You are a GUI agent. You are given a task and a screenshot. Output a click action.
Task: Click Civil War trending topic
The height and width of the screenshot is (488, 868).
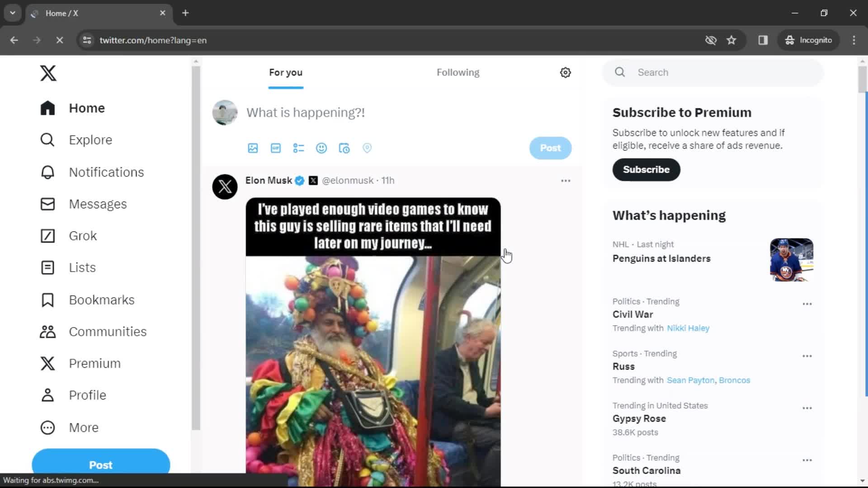(x=633, y=314)
